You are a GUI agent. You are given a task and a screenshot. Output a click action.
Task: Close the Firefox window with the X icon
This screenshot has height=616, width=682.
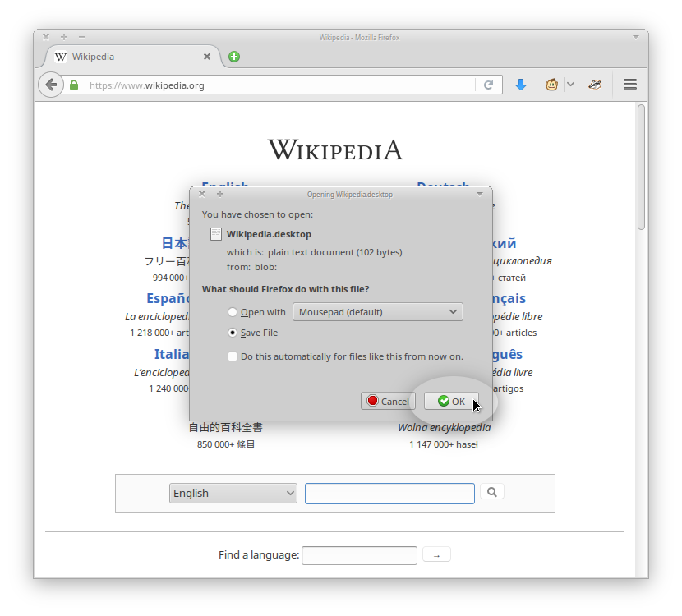(46, 37)
